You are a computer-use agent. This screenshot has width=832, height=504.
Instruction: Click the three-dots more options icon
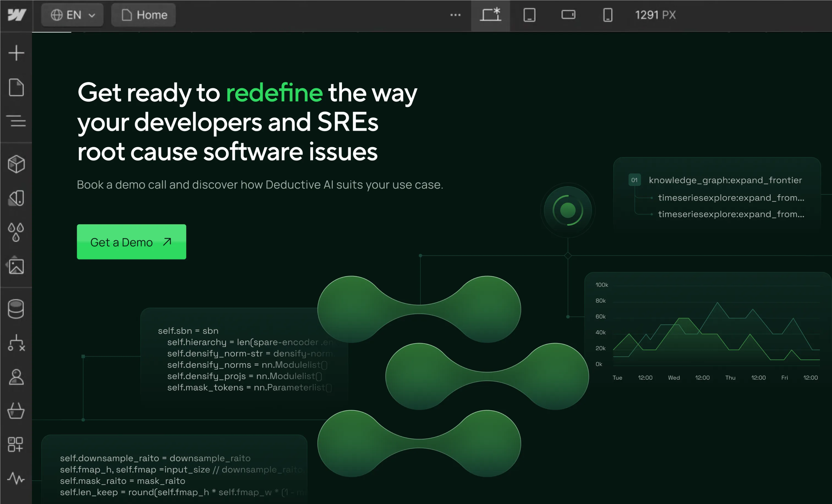click(455, 15)
